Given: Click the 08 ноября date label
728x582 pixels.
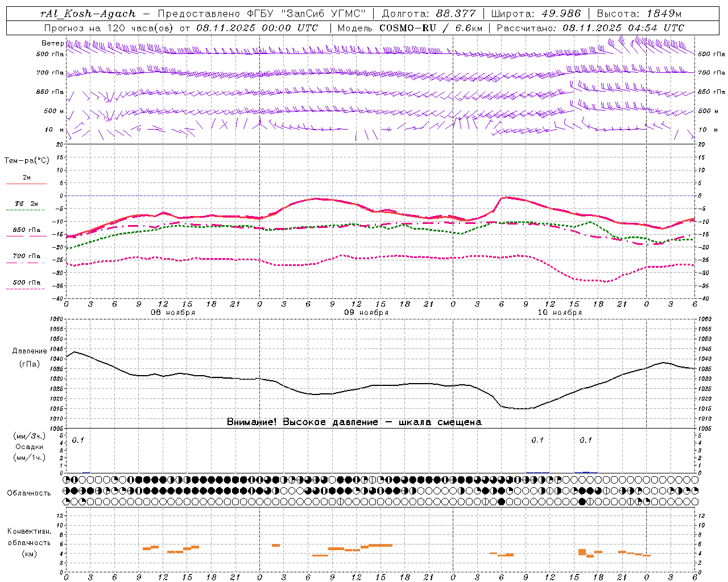Looking at the screenshot, I should pos(172,313).
